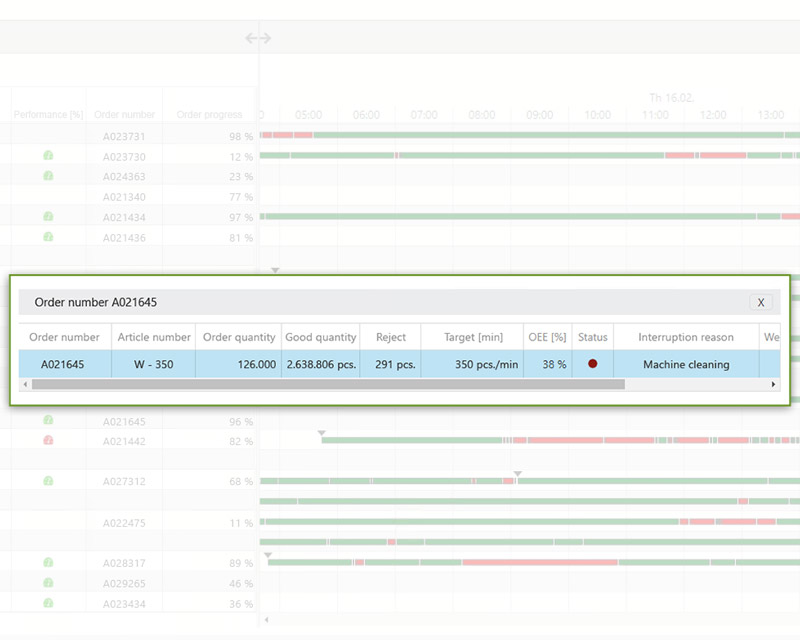Click red performance icon for order A021442
The height and width of the screenshot is (640, 800).
coord(48,441)
